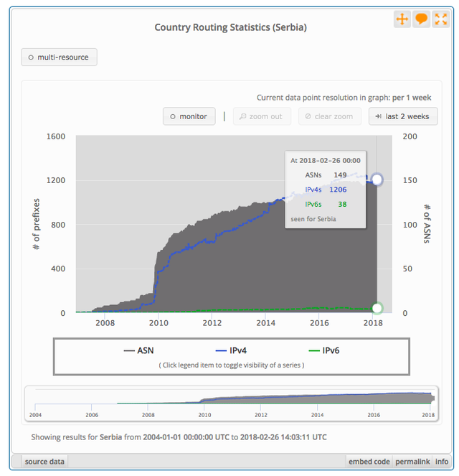Toggle the multi-resource option
Image resolution: width=459 pixels, height=476 pixels.
(x=59, y=57)
